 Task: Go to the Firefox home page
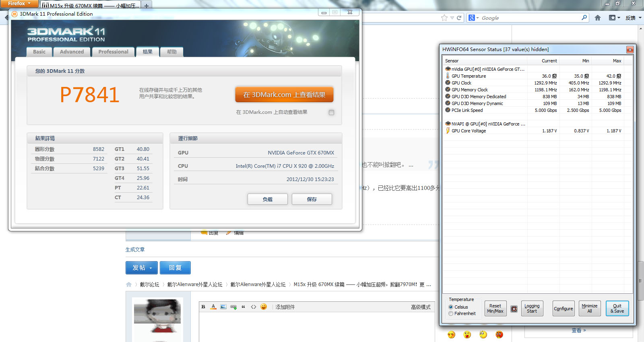[x=598, y=18]
